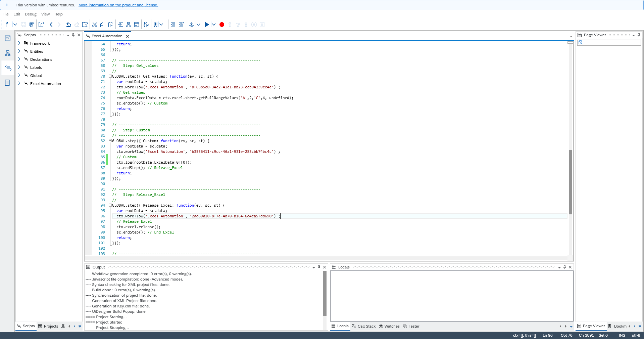644x339 pixels.
Task: Open the New file dropdown arrow
Action: (15, 25)
